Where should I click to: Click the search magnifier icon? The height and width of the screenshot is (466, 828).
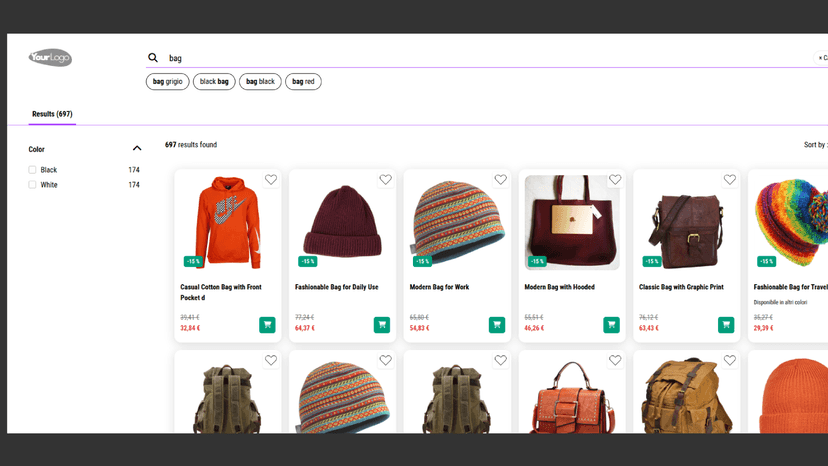point(153,58)
